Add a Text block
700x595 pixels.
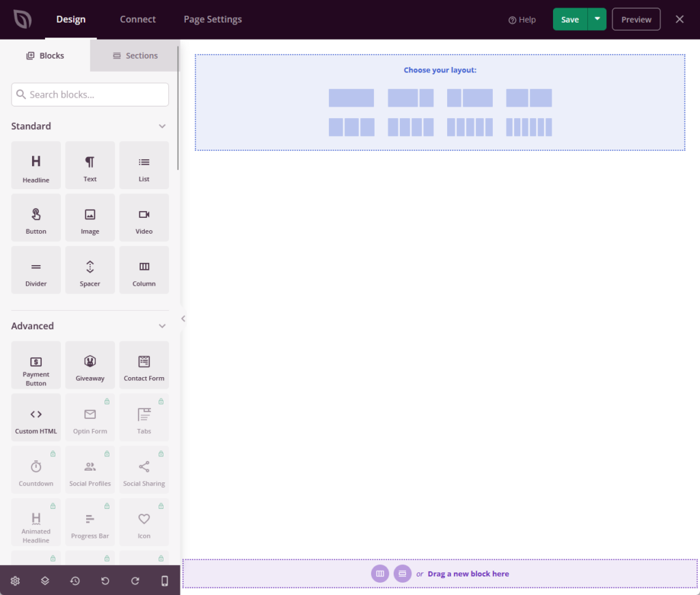point(90,165)
